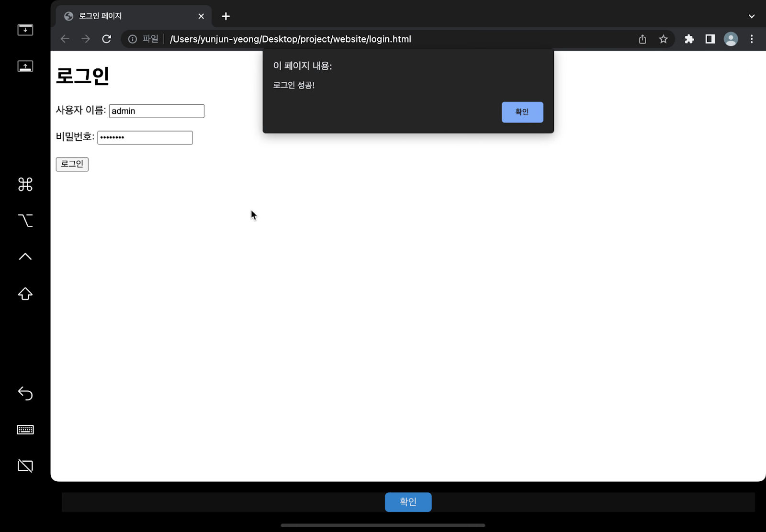Show the on-screen keyboard icon
766x532 pixels.
pos(25,430)
